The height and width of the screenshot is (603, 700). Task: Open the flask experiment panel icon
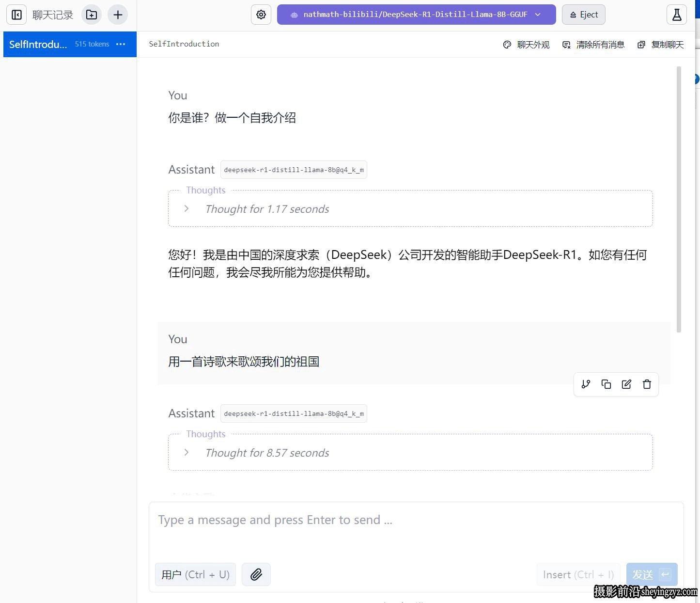click(677, 15)
